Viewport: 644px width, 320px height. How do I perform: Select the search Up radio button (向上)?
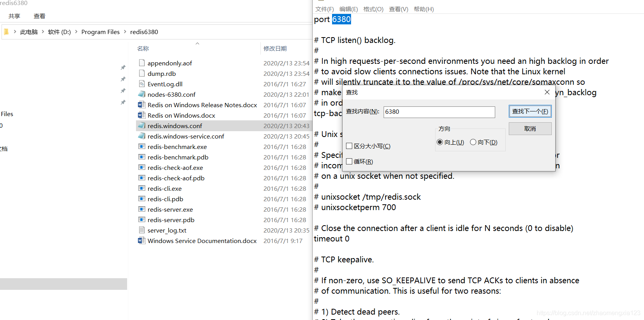click(x=440, y=142)
